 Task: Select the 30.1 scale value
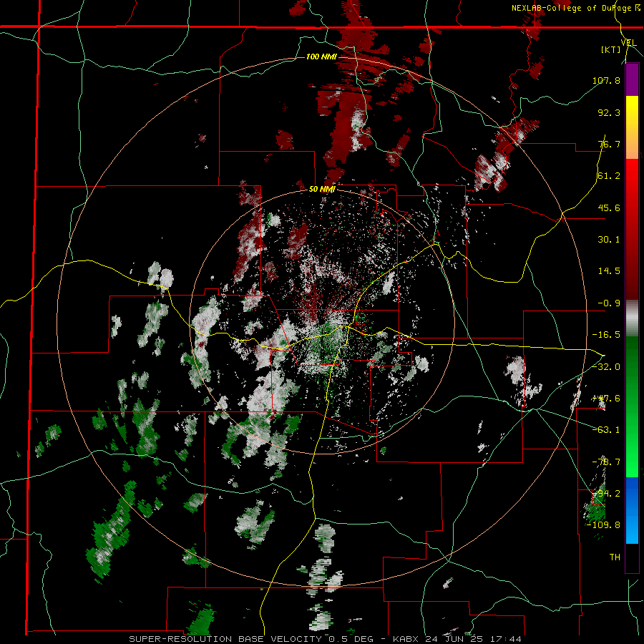609,240
